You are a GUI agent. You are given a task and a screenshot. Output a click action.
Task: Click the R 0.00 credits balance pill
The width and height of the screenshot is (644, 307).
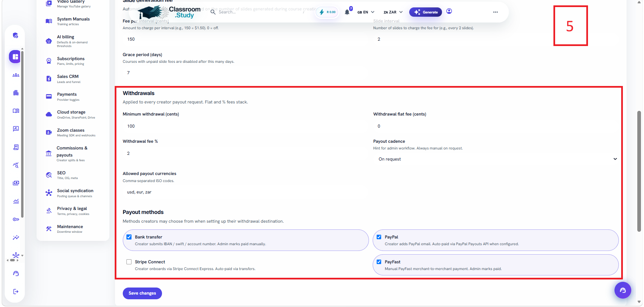327,12
